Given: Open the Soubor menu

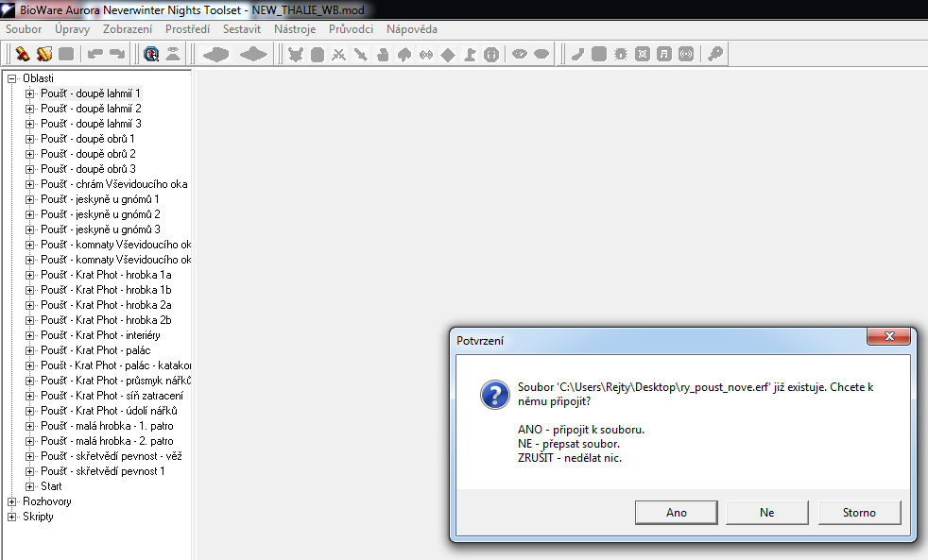Looking at the screenshot, I should 24,29.
